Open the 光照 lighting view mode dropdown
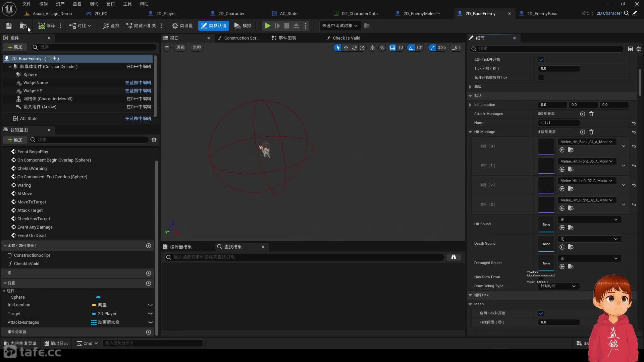644x362 pixels. click(197, 48)
